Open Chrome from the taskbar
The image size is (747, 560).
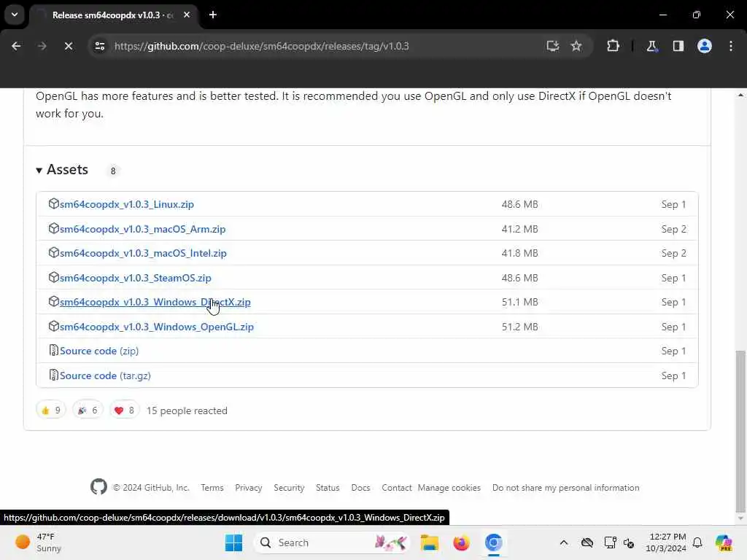point(494,542)
